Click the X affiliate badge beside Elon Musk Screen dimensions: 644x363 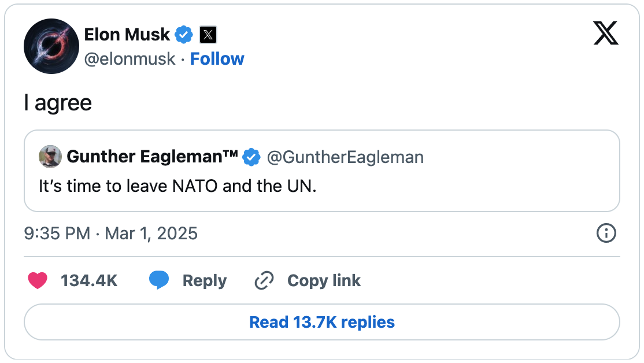pos(208,35)
